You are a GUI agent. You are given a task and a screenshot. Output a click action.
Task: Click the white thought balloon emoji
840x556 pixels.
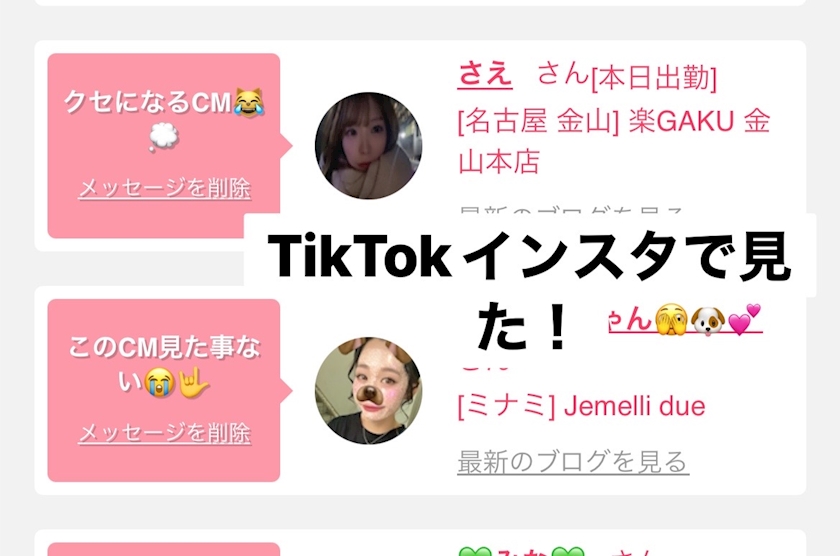[163, 137]
